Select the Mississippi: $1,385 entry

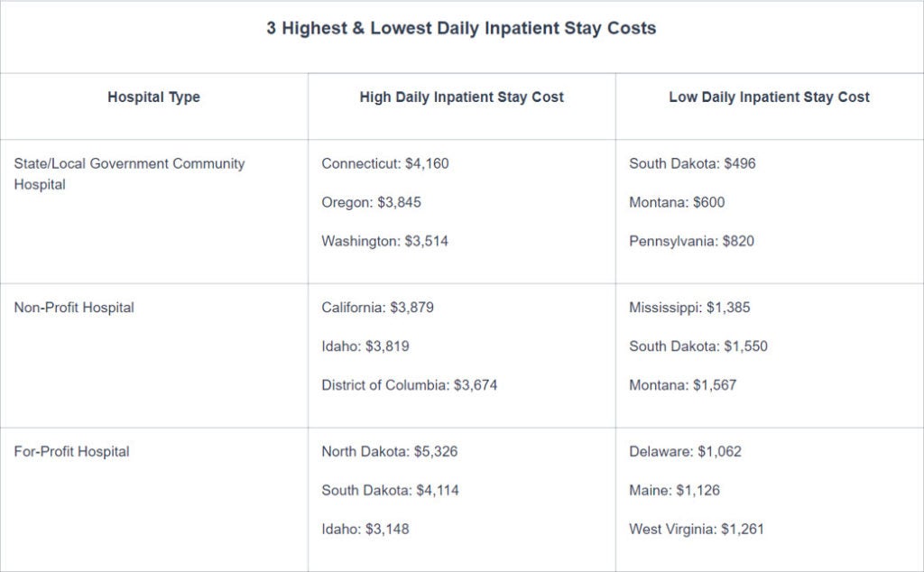pyautogui.click(x=689, y=308)
